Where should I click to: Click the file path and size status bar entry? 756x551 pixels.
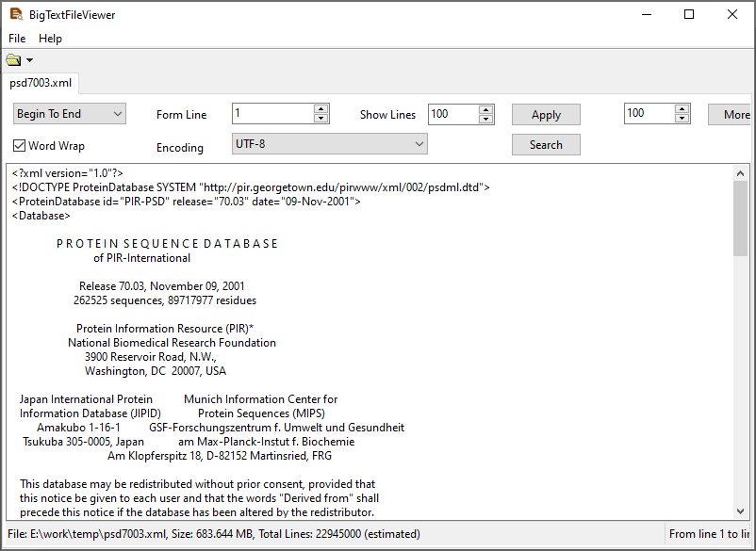(214, 534)
